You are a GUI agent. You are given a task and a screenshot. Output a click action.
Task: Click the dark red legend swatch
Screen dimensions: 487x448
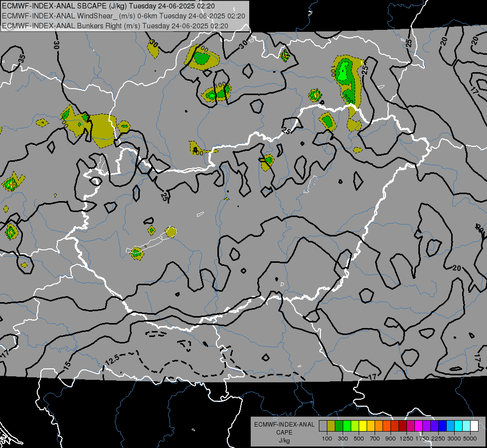click(403, 426)
